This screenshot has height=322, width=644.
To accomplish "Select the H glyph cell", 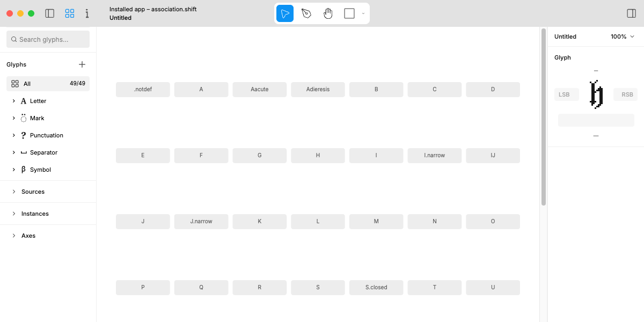I will click(318, 156).
